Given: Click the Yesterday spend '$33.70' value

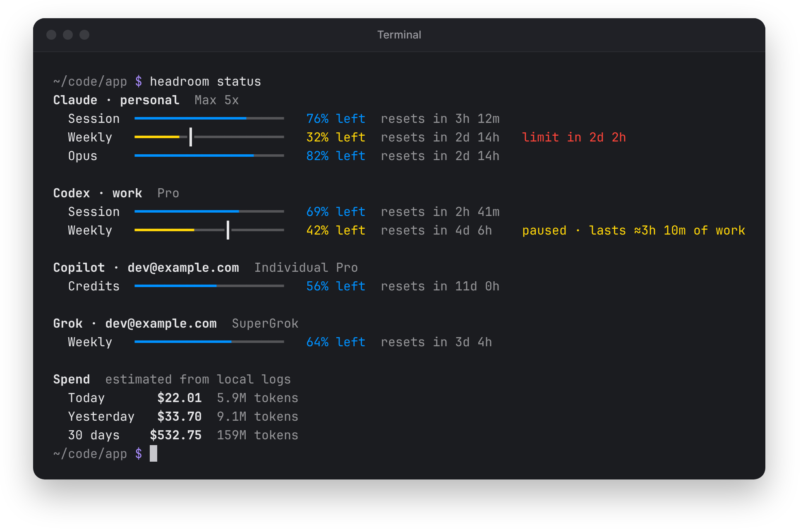Looking at the screenshot, I should click(180, 417).
